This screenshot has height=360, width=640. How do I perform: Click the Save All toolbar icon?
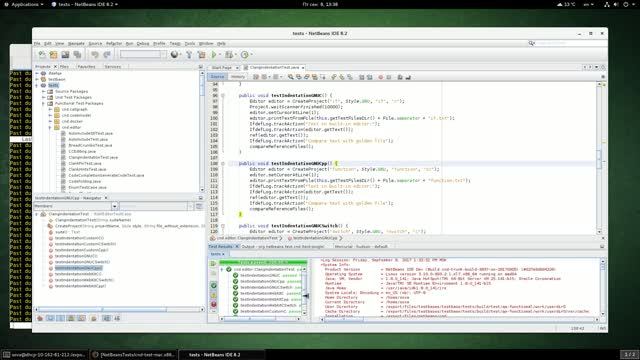(x=77, y=54)
